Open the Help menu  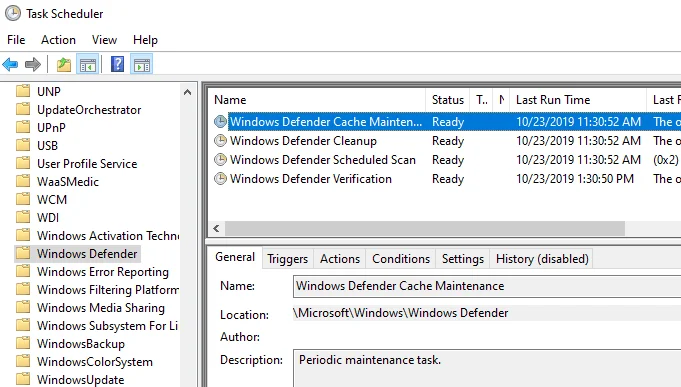pos(145,40)
